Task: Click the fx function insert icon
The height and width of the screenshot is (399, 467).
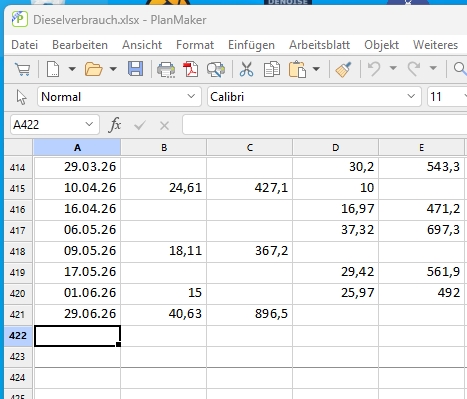Action: click(115, 125)
